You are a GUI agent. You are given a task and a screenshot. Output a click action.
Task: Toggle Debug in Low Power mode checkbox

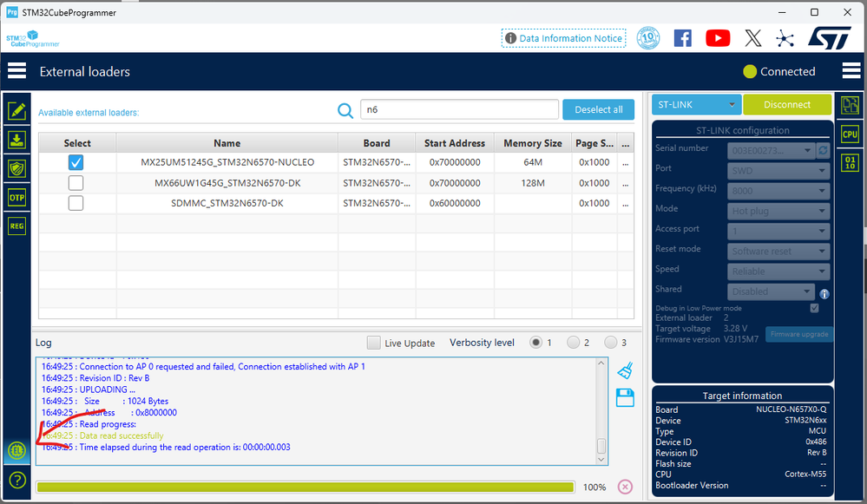pos(814,308)
